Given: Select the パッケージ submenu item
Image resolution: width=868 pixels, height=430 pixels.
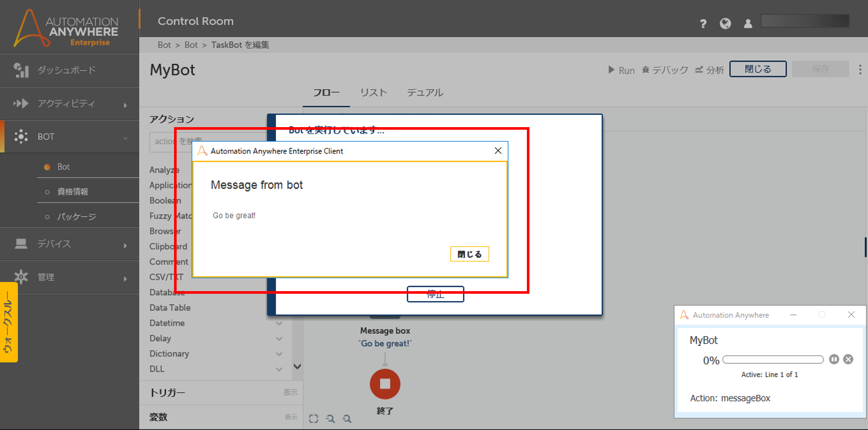Looking at the screenshot, I should click(76, 217).
